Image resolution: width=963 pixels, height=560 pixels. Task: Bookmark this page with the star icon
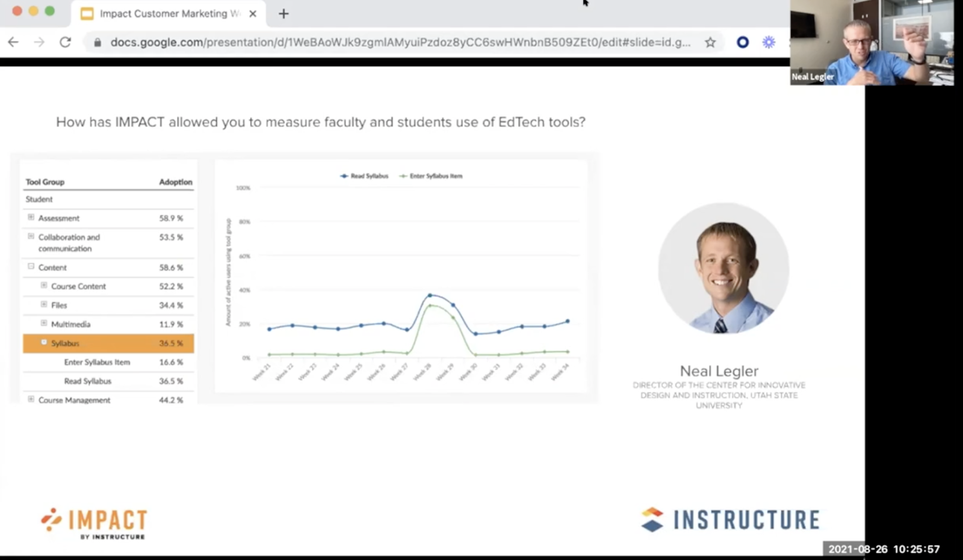pos(710,42)
